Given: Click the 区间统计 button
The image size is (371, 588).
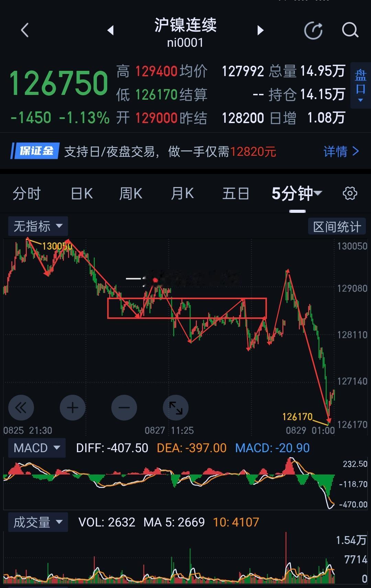Looking at the screenshot, I should coord(337,227).
